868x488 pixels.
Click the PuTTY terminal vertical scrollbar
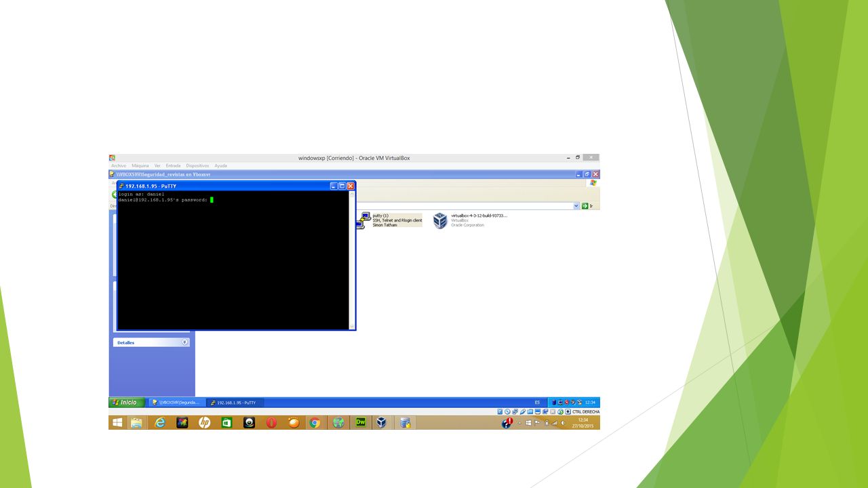(352, 260)
